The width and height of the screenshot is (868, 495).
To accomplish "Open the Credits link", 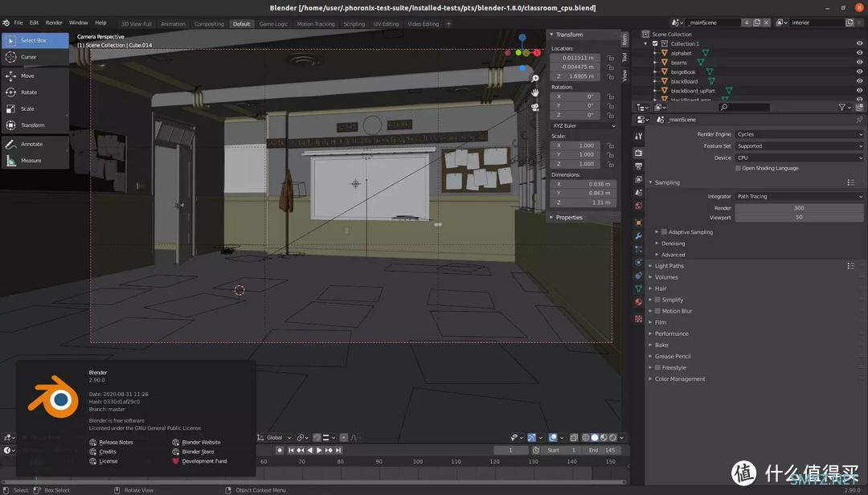I will click(x=108, y=452).
